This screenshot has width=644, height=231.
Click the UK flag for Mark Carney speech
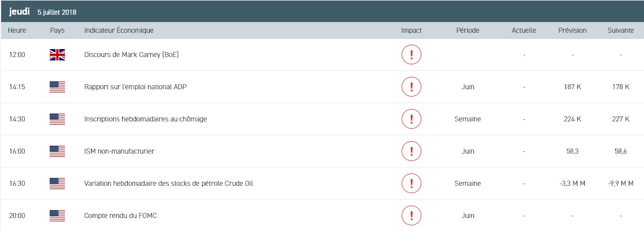point(57,55)
